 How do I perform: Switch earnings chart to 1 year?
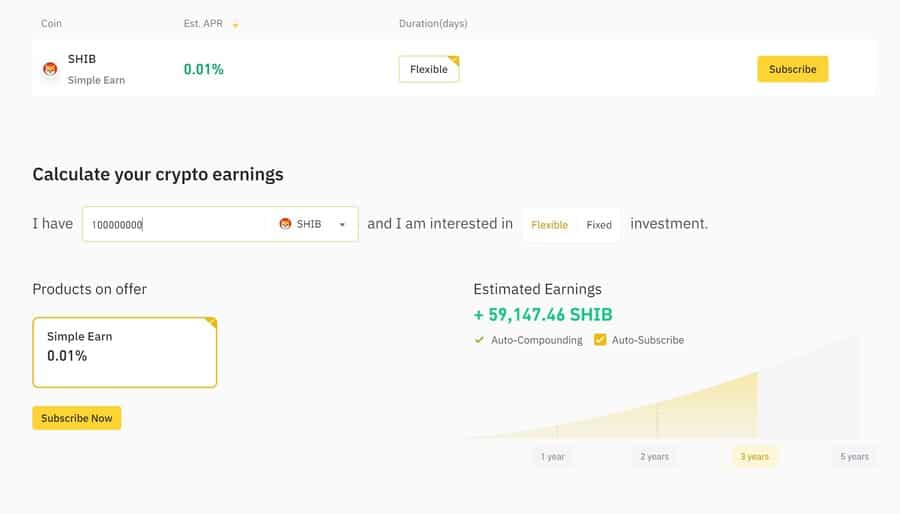(x=553, y=457)
